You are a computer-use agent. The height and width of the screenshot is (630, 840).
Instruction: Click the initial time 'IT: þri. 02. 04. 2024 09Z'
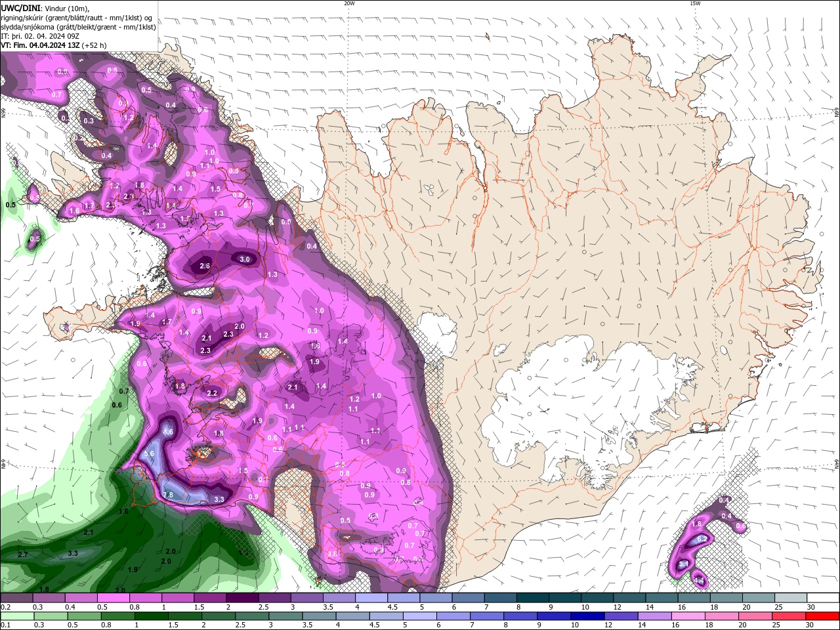click(x=41, y=36)
